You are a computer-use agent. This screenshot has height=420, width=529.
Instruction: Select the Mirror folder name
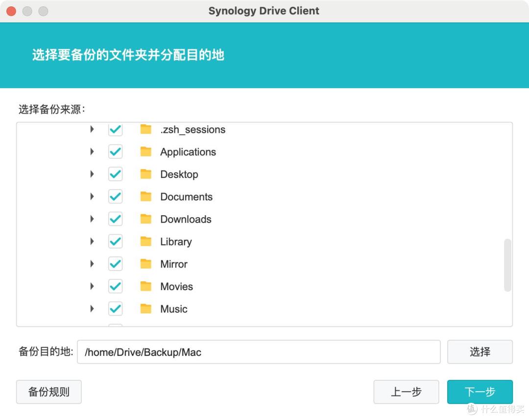[x=174, y=264]
